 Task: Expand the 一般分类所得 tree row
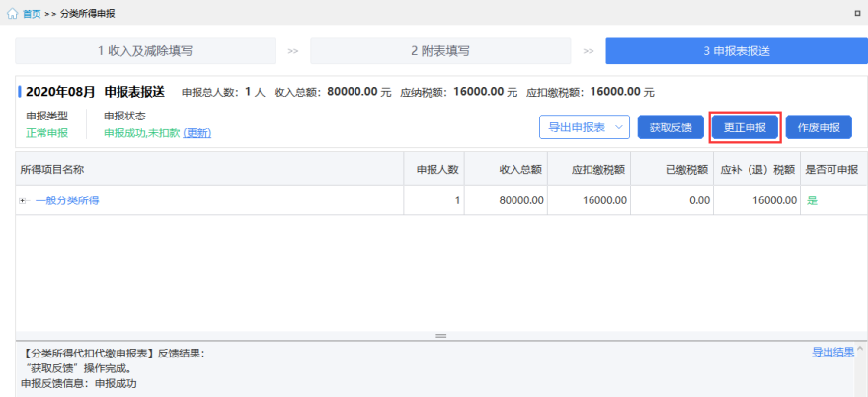[22, 201]
